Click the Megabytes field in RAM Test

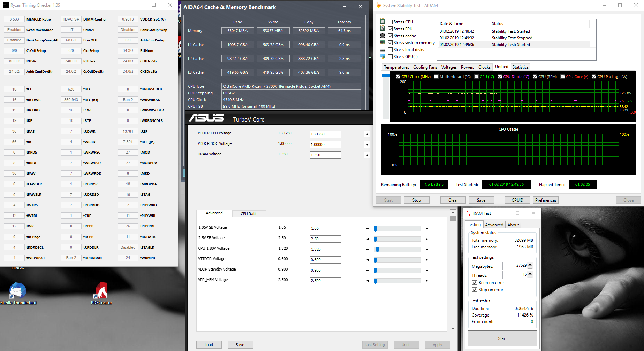[x=515, y=266]
